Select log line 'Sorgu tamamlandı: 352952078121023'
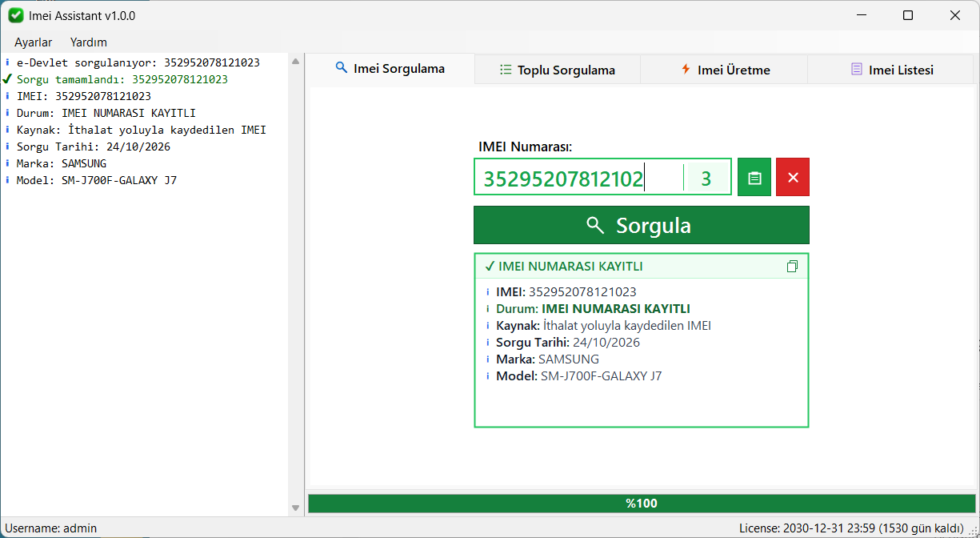Viewport: 980px width, 538px height. coord(122,79)
